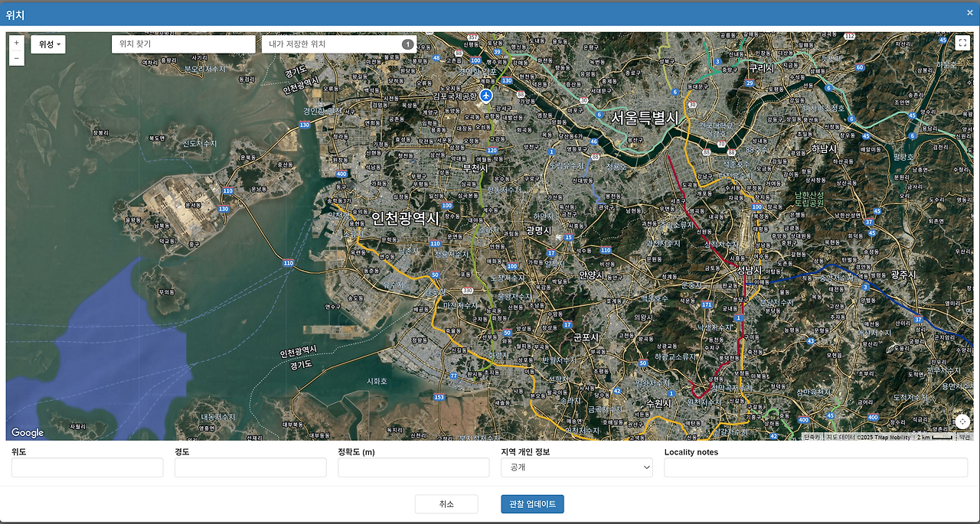The image size is (980, 524).
Task: Click the 남한산성 도립공원 label
Action: pyautogui.click(x=809, y=200)
